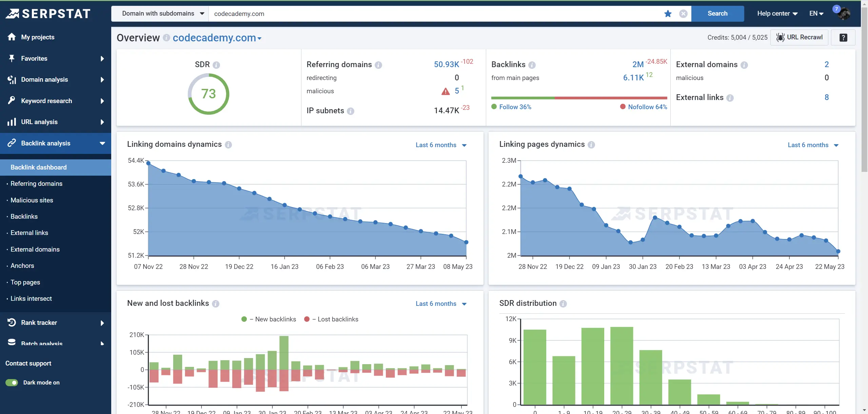Follow the codecademy.com overview link
Image resolution: width=868 pixels, height=414 pixels.
214,38
